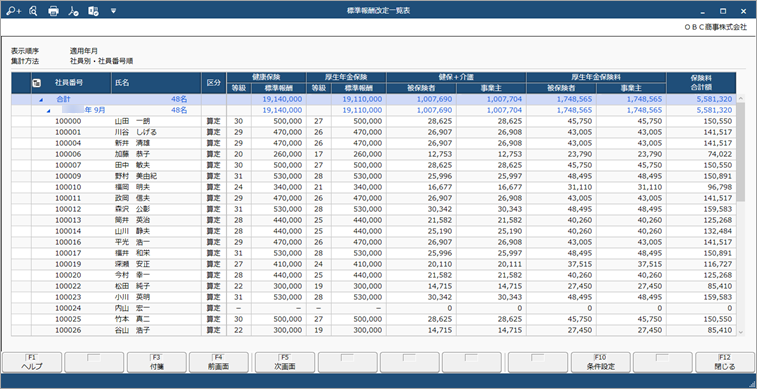The height and width of the screenshot is (389, 757).
Task: Select the name 松田 純子
Action: [x=132, y=287]
